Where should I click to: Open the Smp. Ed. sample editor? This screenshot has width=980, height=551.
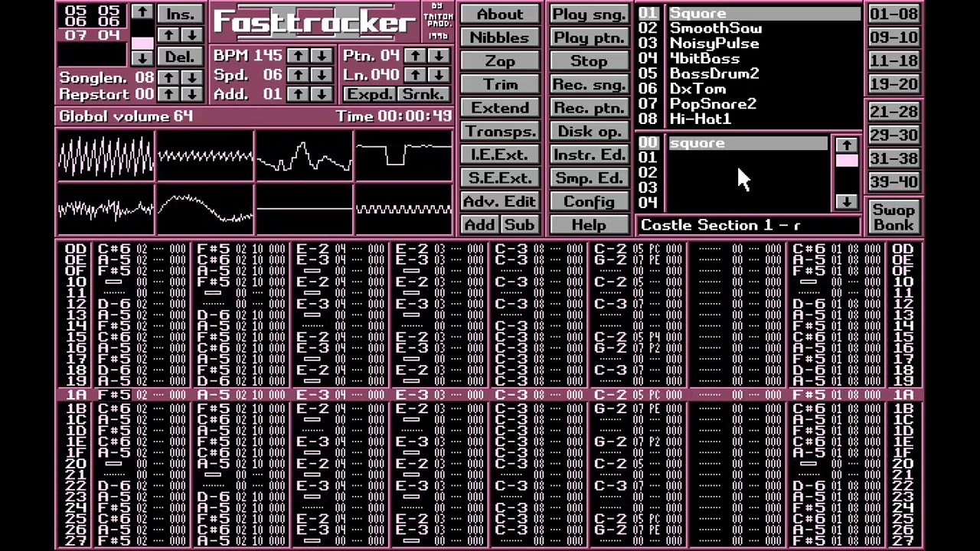(x=588, y=178)
